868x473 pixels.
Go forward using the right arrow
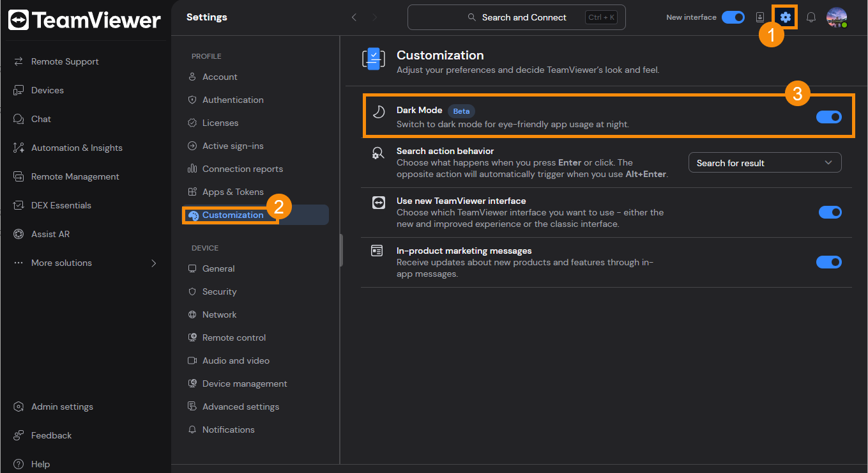coord(375,17)
